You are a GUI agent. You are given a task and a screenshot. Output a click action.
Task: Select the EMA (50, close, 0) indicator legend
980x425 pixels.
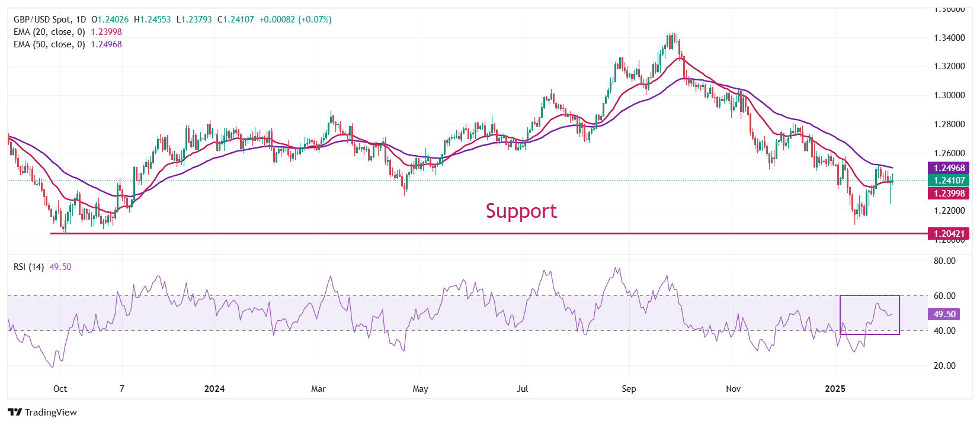pos(49,44)
